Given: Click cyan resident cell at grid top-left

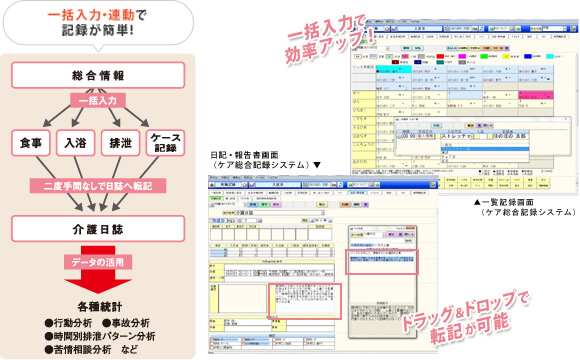Looking at the screenshot, I should point(394,69).
